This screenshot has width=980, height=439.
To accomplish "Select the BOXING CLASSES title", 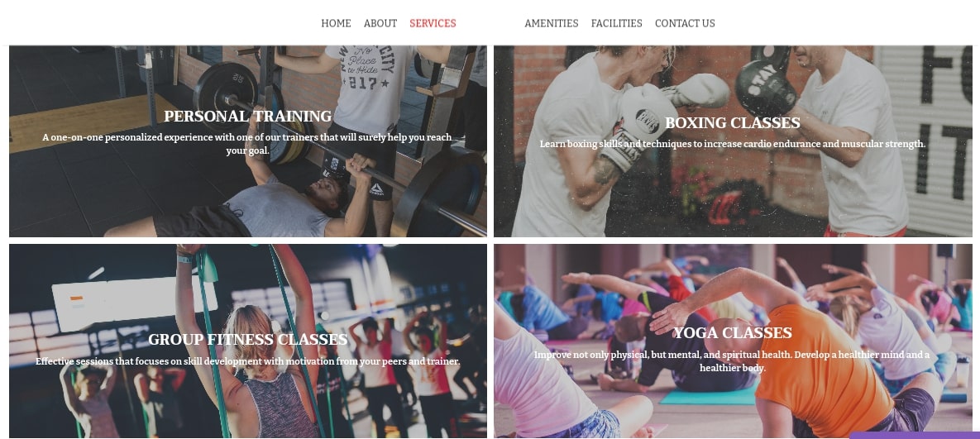I will 733,122.
